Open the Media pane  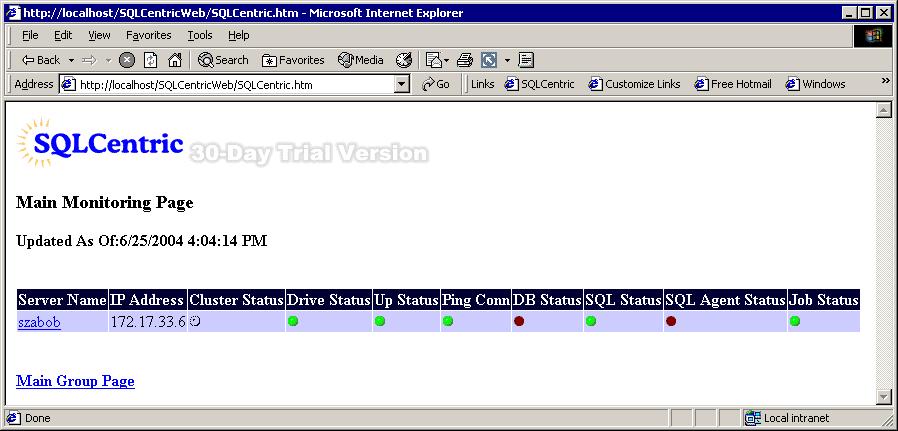(x=360, y=60)
